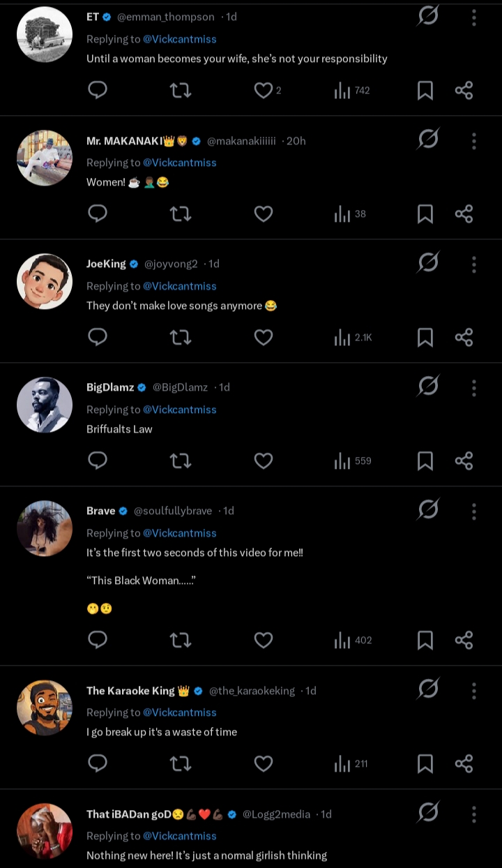502x868 pixels.
Task: Open more options on ET's tweet
Action: coord(474,17)
